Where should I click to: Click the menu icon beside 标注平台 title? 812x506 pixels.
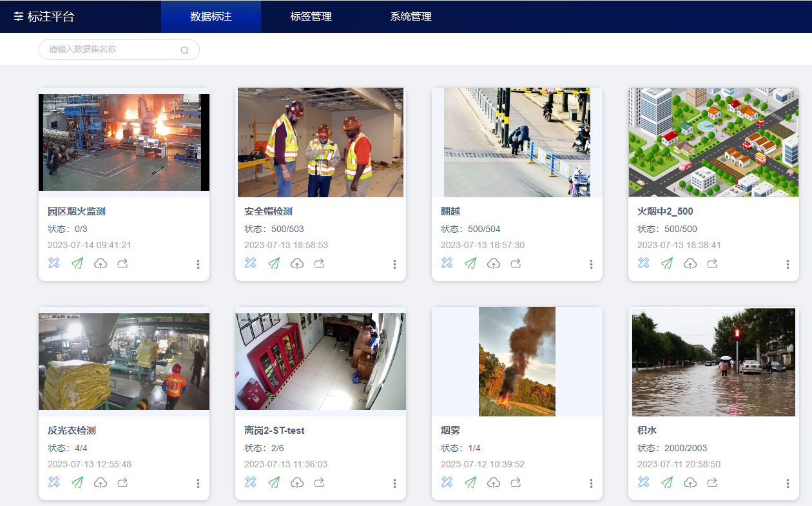tap(19, 17)
